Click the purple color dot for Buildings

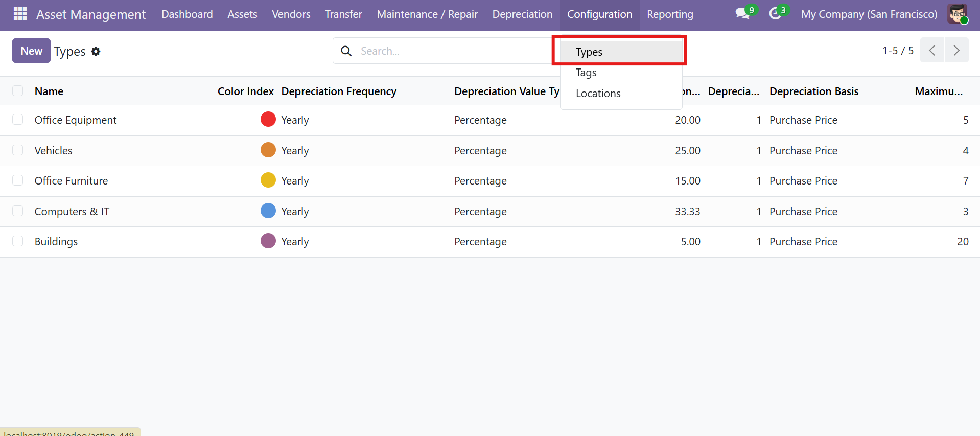[268, 241]
